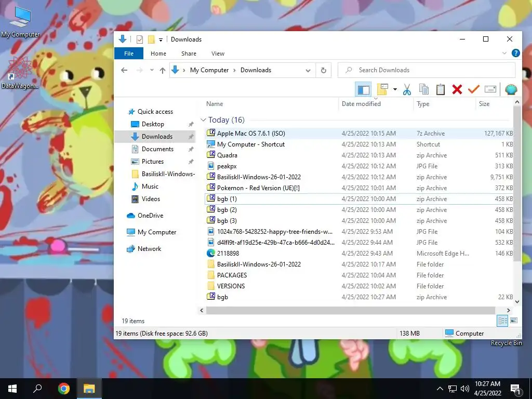Open the View ribbon tab
The height and width of the screenshot is (399, 532).
218,54
